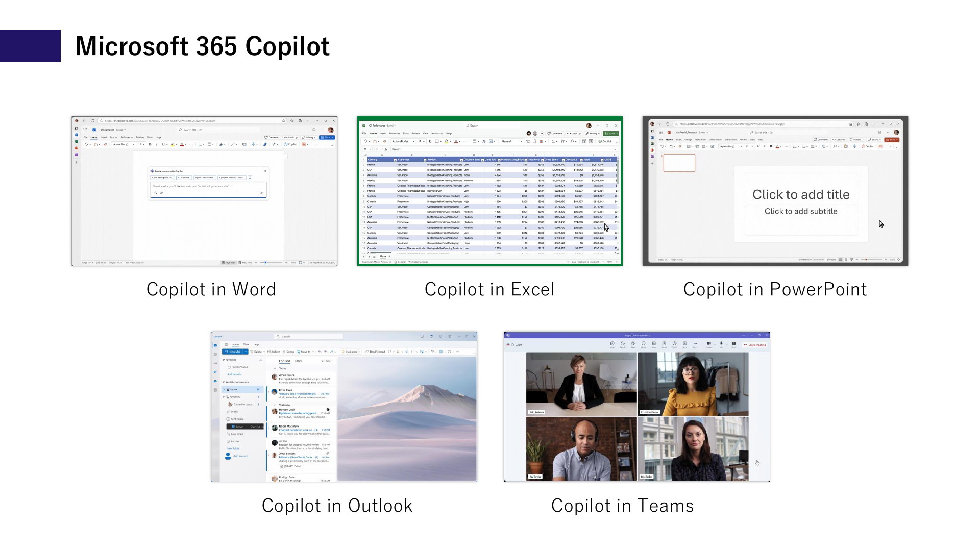This screenshot has width=980, height=551.
Task: Open the email from Jessie Irwin
Action: coord(301,394)
